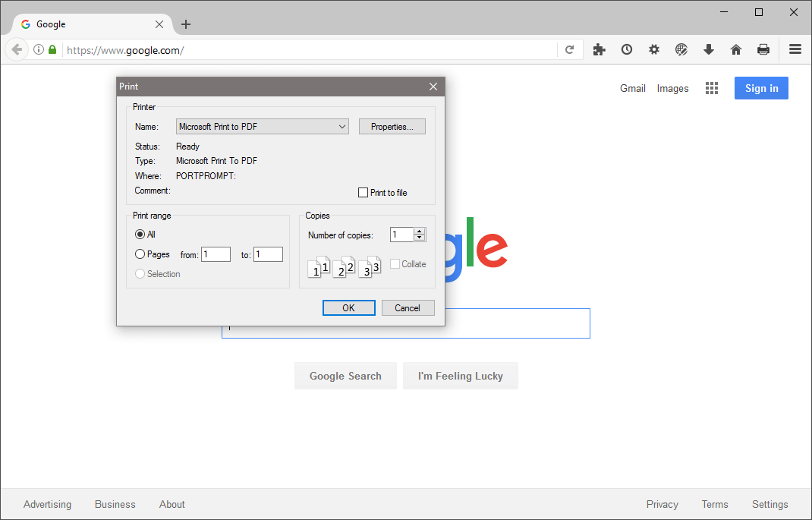Viewport: 812px width, 520px height.
Task: Select the Pages radio button
Action: (x=140, y=254)
